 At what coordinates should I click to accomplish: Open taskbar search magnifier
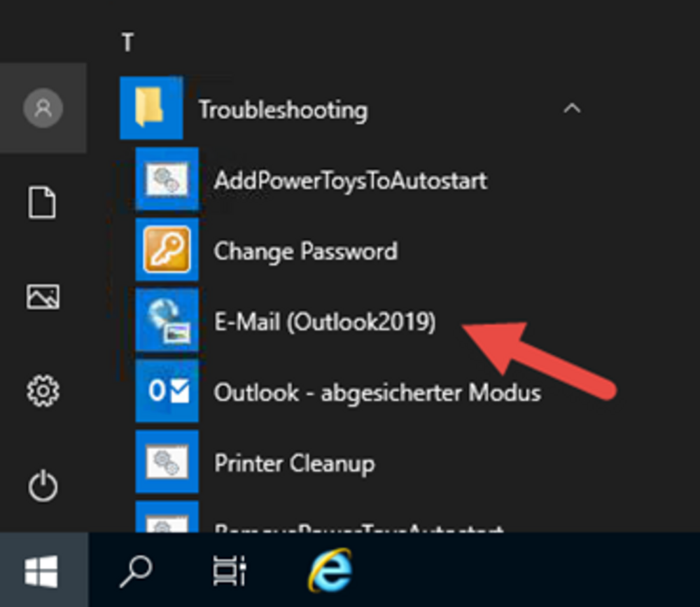point(136,571)
